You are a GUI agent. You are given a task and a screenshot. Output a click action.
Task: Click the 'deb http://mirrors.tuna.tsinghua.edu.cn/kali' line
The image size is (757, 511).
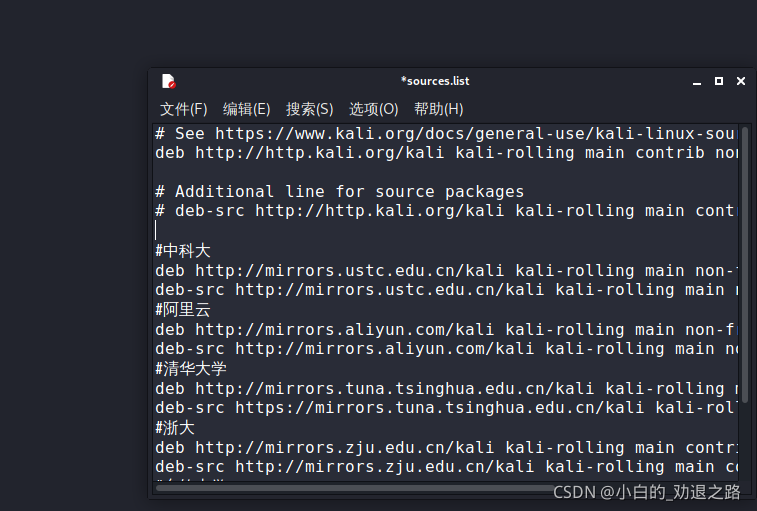[x=447, y=389]
